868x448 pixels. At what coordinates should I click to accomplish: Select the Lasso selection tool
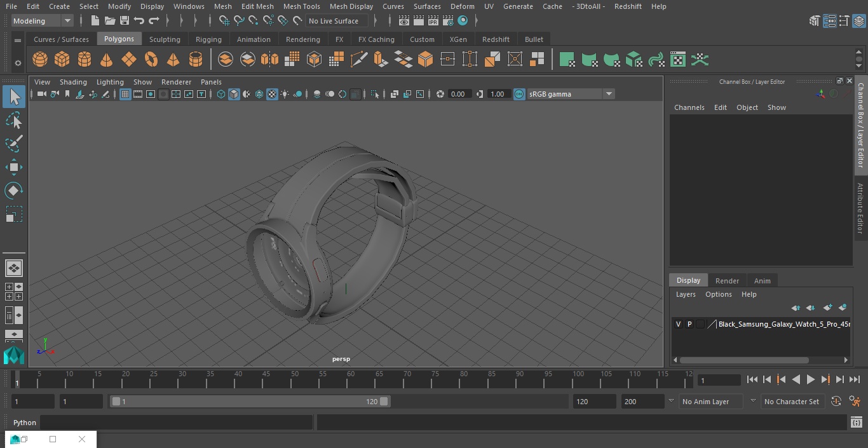[x=14, y=120]
